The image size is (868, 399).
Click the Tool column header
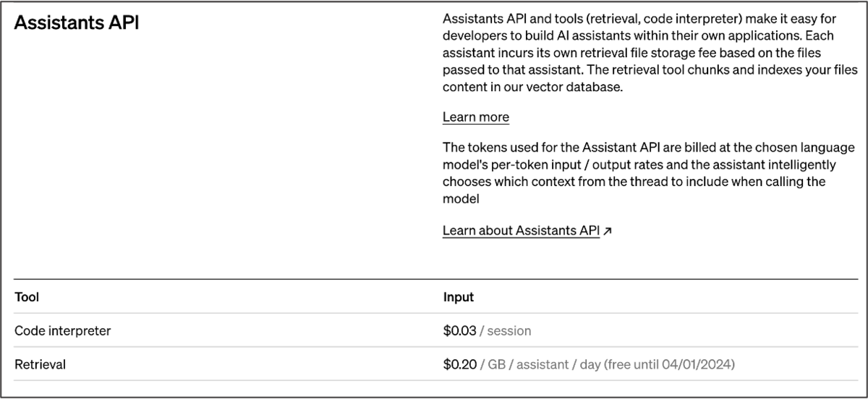coord(27,297)
